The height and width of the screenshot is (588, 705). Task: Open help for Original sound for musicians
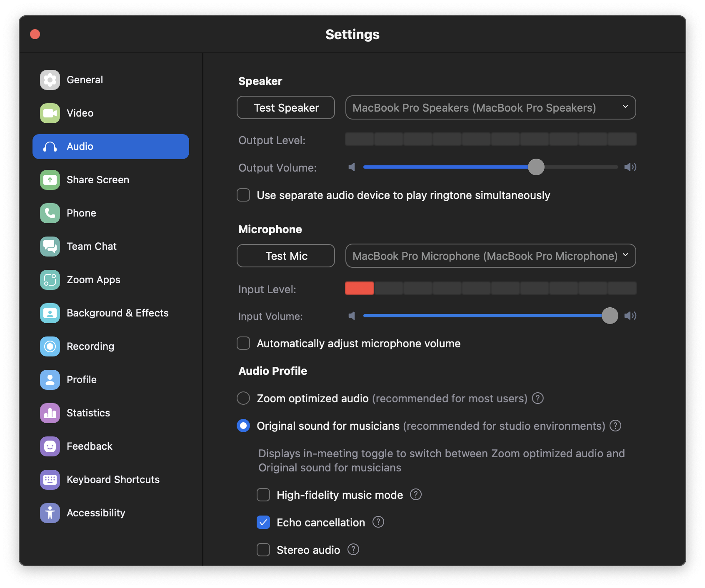[615, 426]
